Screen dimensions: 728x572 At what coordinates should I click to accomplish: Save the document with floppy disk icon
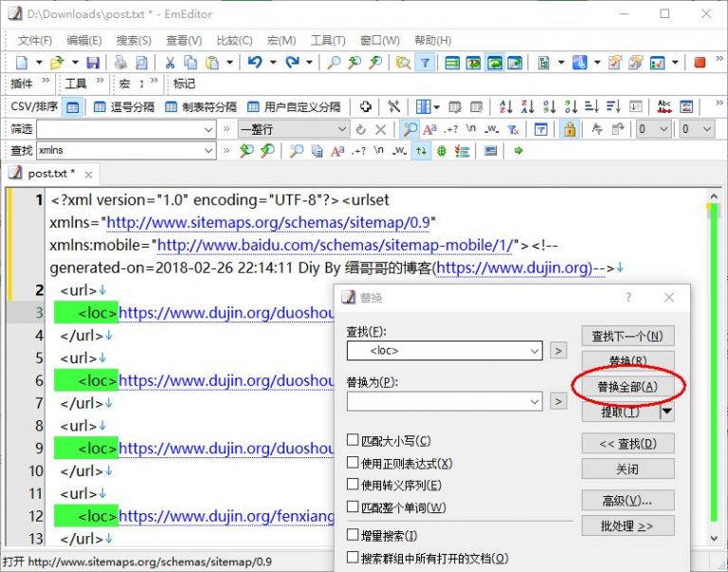pos(93,63)
